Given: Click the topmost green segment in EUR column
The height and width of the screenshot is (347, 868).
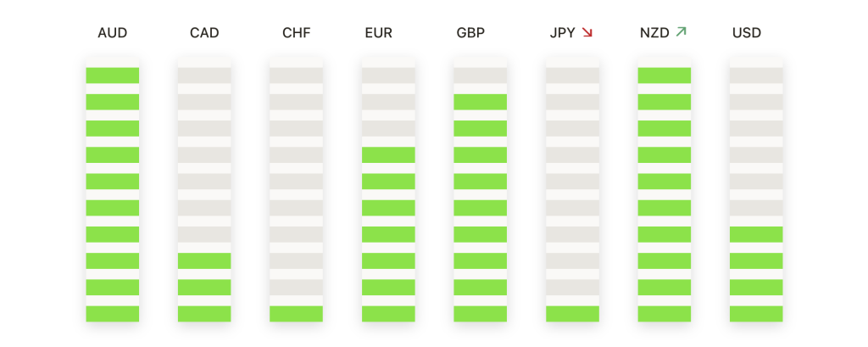Looking at the screenshot, I should [x=388, y=154].
